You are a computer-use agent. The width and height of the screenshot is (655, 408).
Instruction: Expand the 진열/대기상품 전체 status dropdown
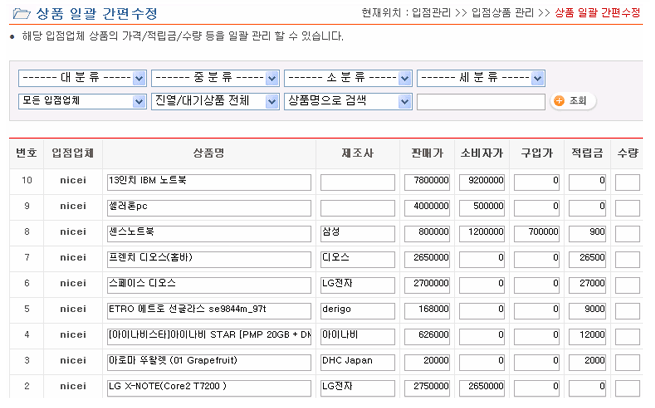pos(215,101)
